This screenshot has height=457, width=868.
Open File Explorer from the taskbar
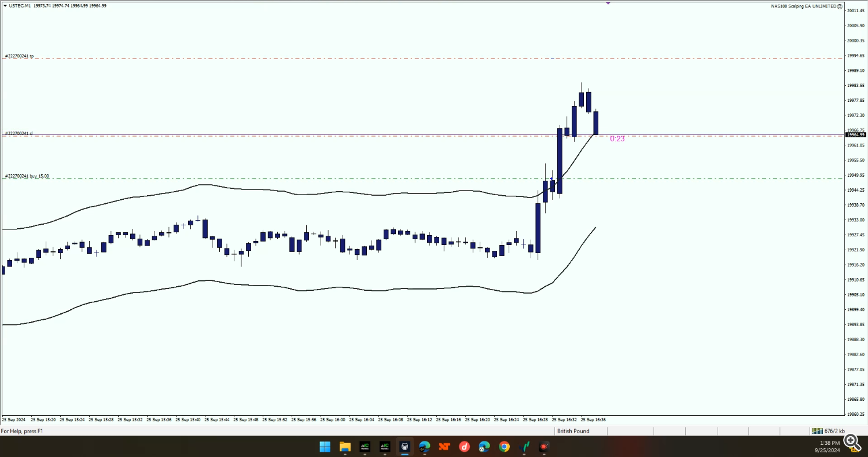click(345, 447)
